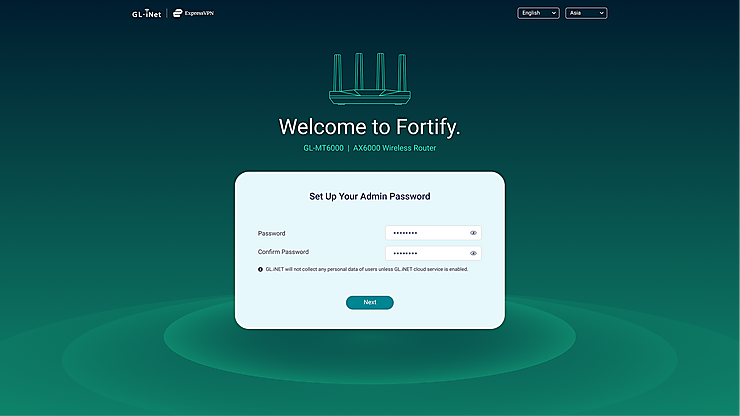This screenshot has height=416, width=740.
Task: Click the info icon beside privacy notice
Action: (x=260, y=270)
